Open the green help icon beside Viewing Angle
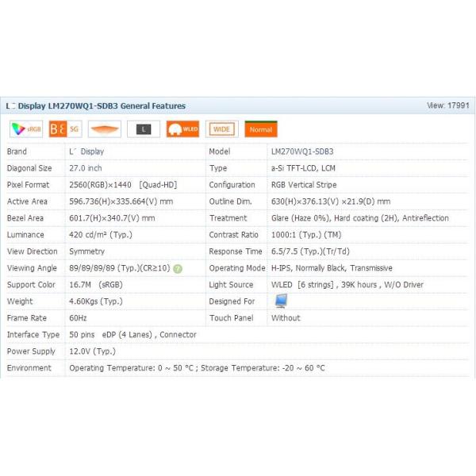476x476 pixels. pyautogui.click(x=178, y=269)
